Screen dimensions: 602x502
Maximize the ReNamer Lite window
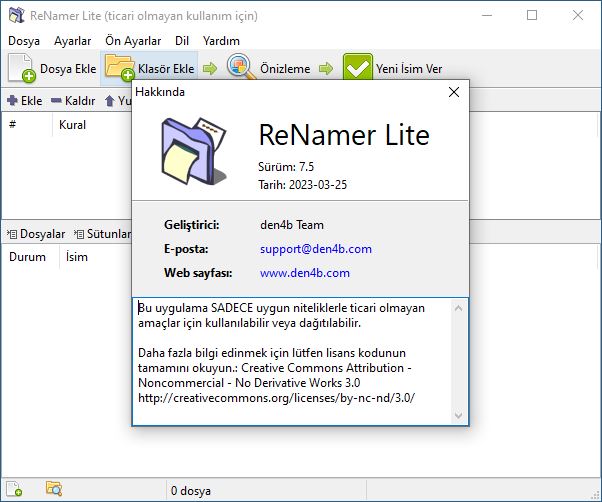[532, 15]
